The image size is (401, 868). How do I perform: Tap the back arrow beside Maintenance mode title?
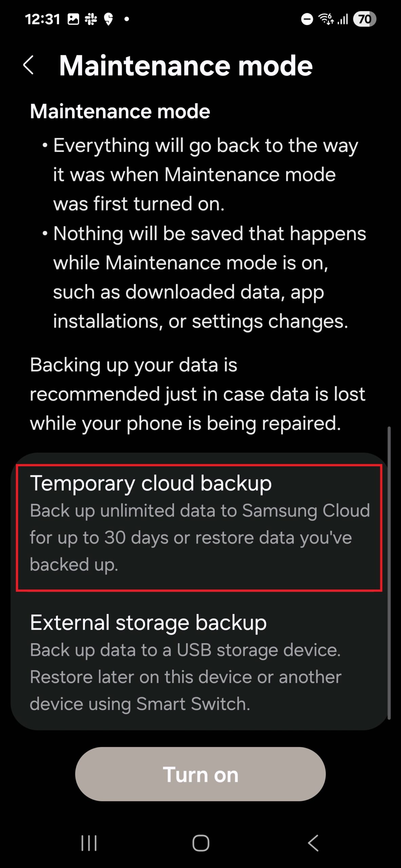28,65
